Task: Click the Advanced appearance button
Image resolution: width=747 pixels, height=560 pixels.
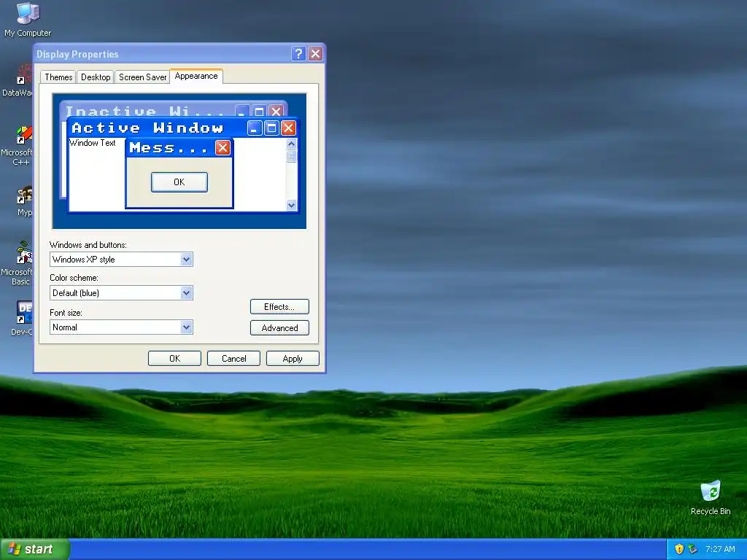Action: coord(279,327)
